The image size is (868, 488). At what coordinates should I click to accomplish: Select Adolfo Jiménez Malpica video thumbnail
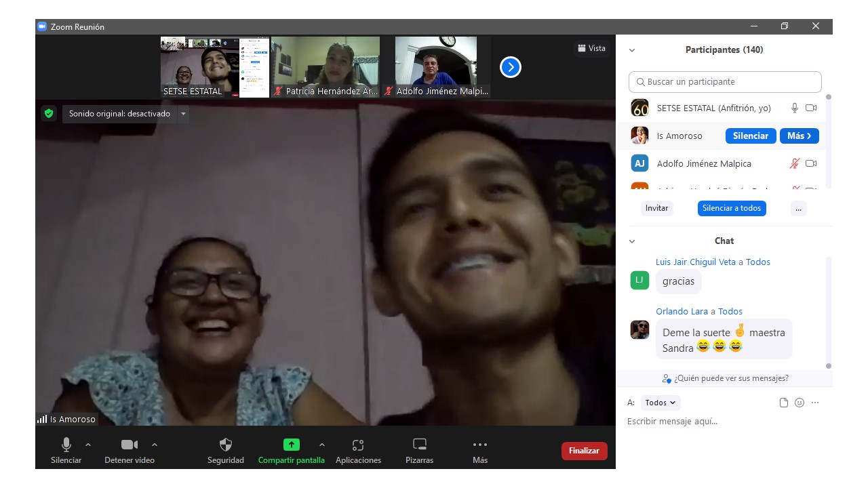(436, 67)
